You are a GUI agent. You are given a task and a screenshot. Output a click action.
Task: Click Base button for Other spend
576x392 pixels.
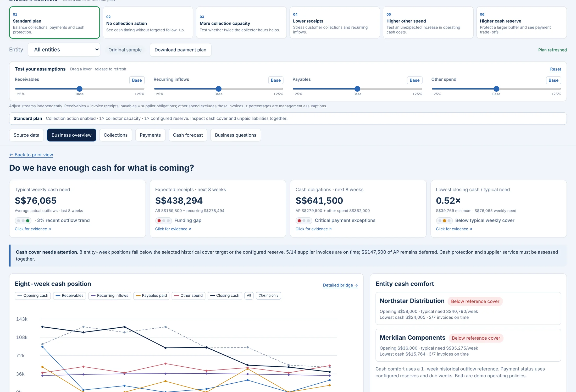click(x=553, y=80)
